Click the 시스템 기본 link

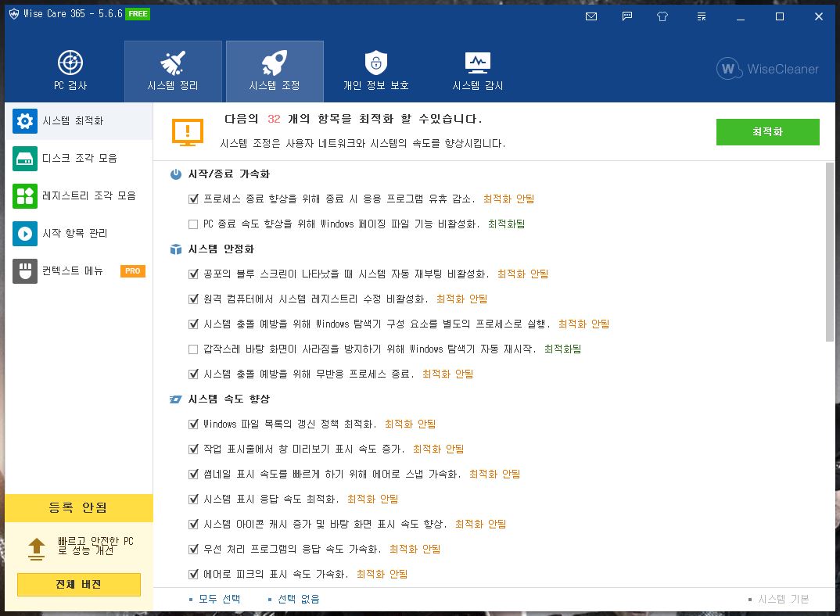[783, 599]
